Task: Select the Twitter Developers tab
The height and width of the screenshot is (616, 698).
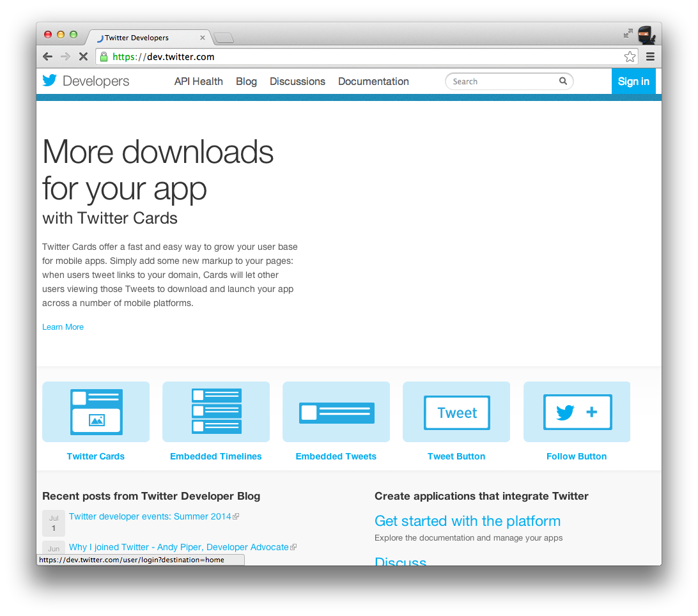Action: [x=148, y=38]
